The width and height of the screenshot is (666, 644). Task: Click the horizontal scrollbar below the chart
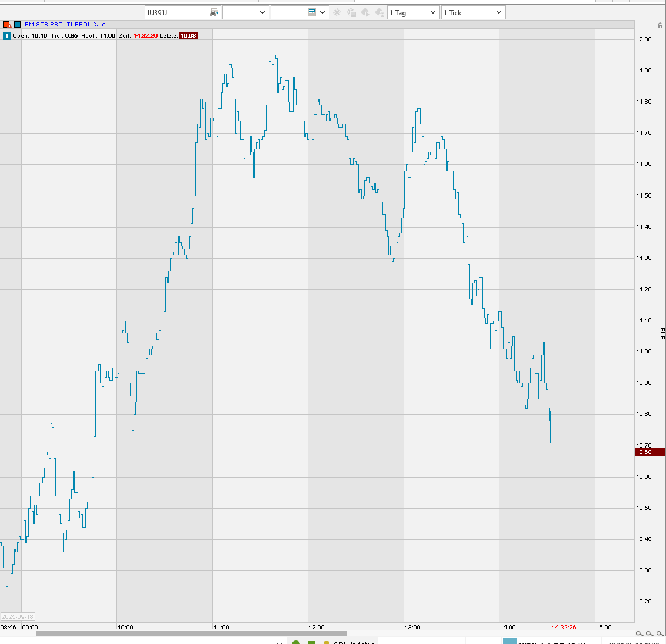(191, 633)
